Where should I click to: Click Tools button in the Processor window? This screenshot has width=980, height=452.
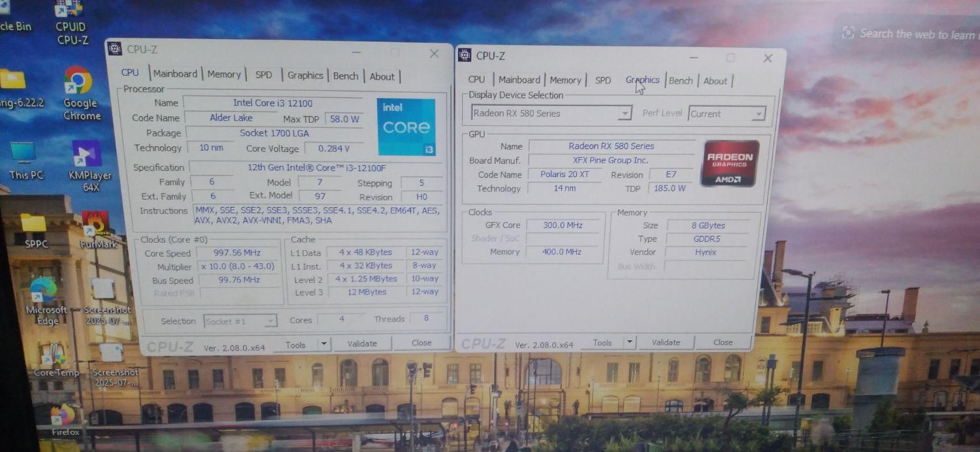pos(295,344)
